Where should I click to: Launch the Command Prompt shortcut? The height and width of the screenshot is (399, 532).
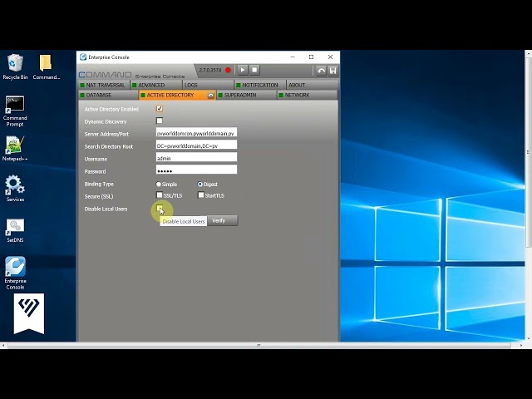pyautogui.click(x=15, y=111)
